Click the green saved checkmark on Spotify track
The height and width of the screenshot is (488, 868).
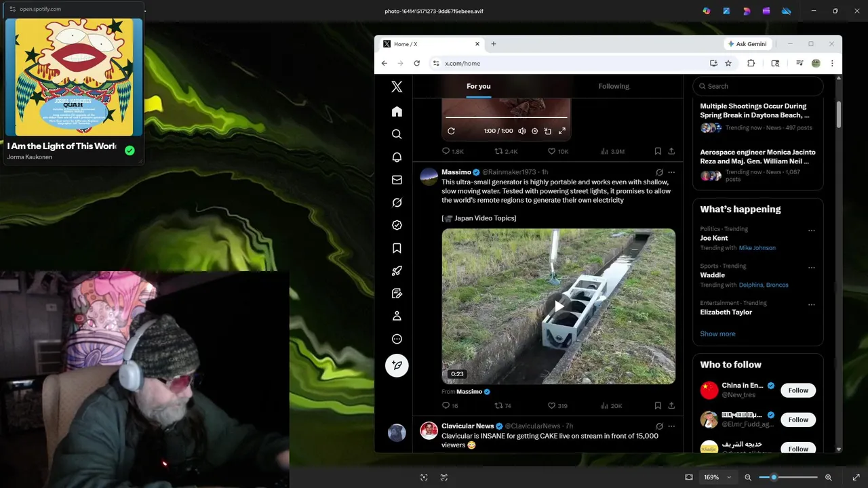(130, 150)
